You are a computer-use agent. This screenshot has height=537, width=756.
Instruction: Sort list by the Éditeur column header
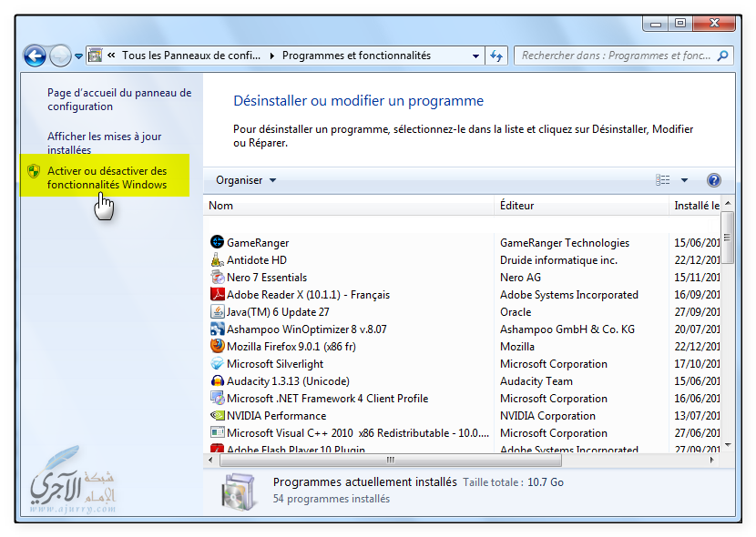pyautogui.click(x=516, y=206)
